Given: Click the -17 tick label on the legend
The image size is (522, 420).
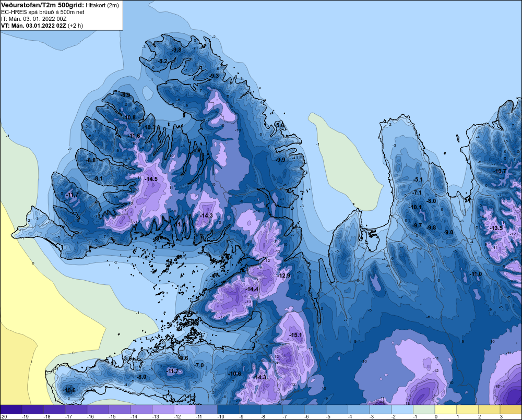Looking at the screenshot, I should pos(68,417).
